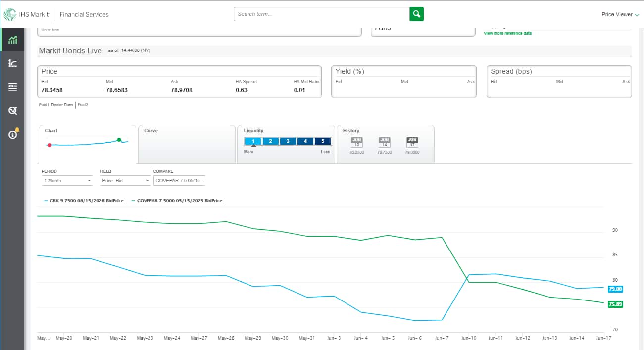Click the Fuel1 Dealer Runs link
644x350 pixels.
coord(56,105)
